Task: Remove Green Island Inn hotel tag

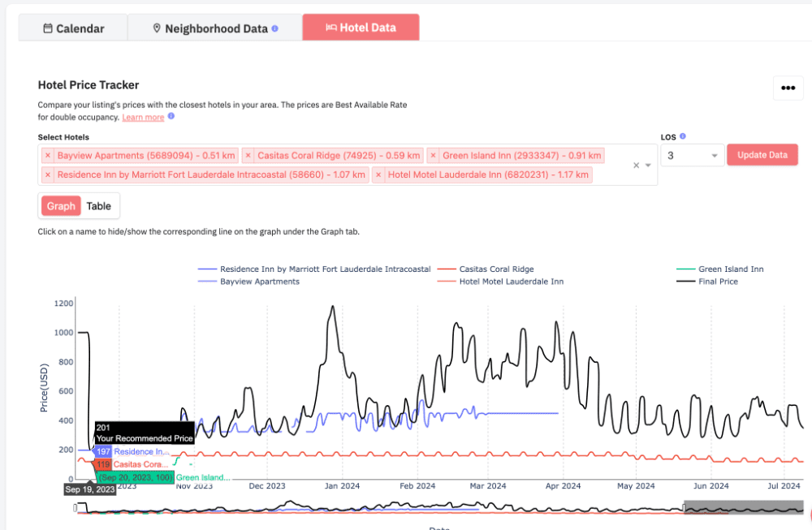Action: [x=433, y=155]
